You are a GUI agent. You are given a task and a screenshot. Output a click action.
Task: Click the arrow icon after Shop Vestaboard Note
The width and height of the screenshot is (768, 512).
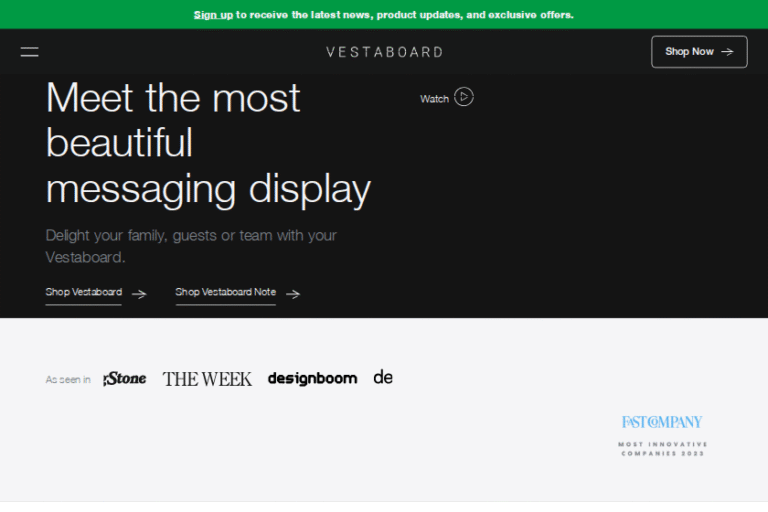point(293,294)
